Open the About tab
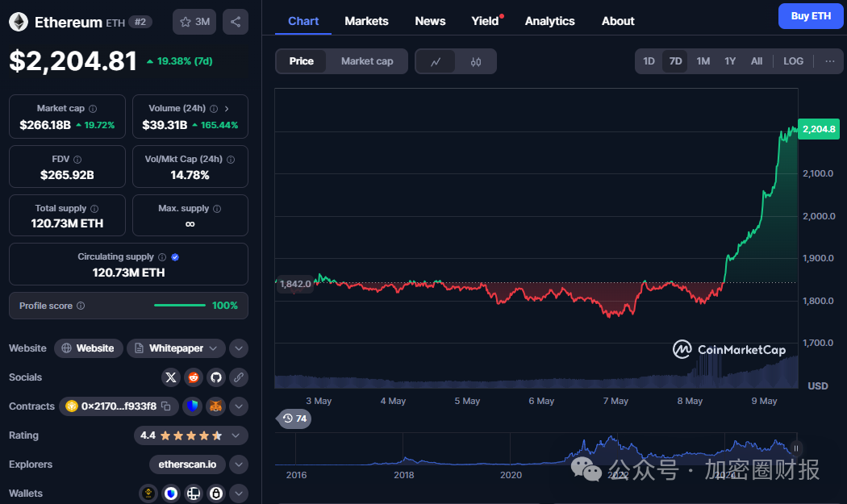The image size is (847, 504). tap(618, 21)
